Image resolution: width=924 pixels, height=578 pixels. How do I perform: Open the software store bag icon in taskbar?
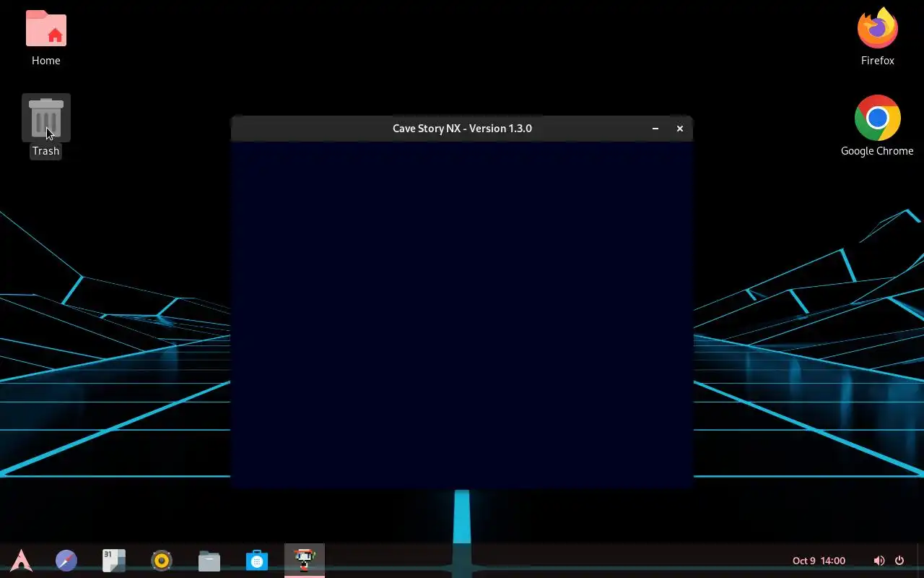(257, 560)
